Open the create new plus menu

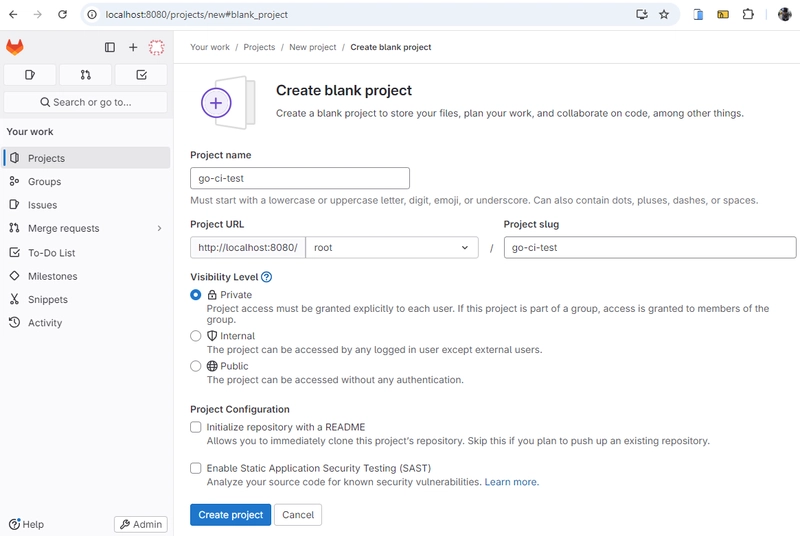pos(133,47)
